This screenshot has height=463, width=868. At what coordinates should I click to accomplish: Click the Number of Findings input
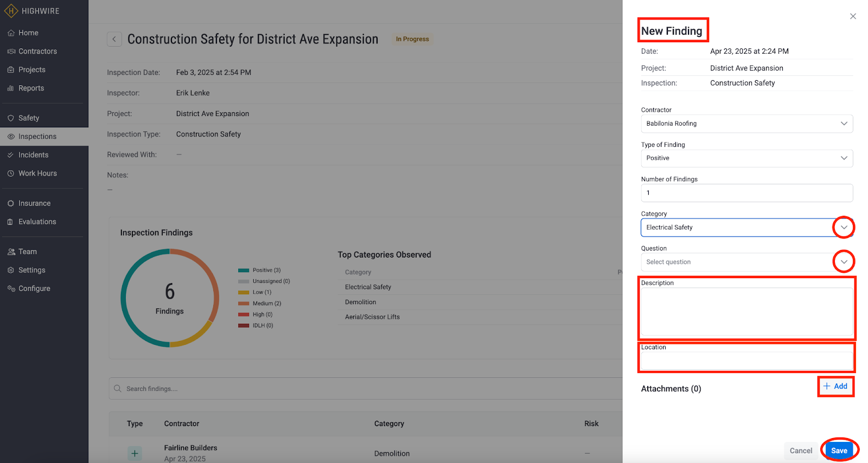point(746,193)
